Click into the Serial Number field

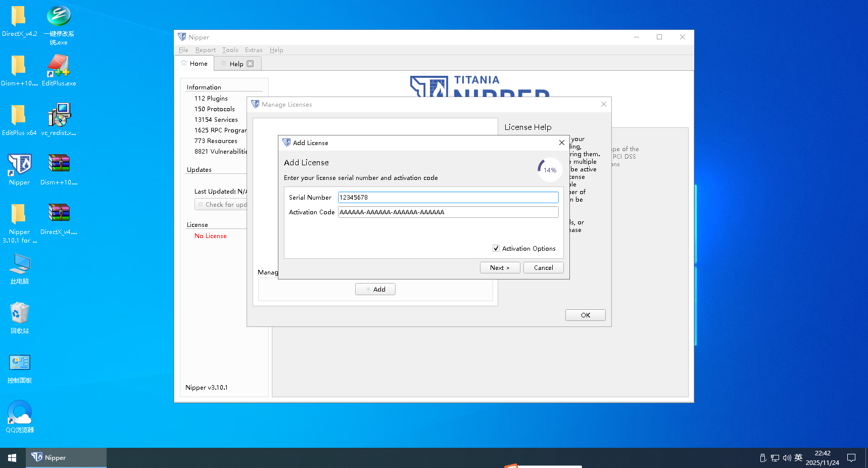pyautogui.click(x=448, y=198)
